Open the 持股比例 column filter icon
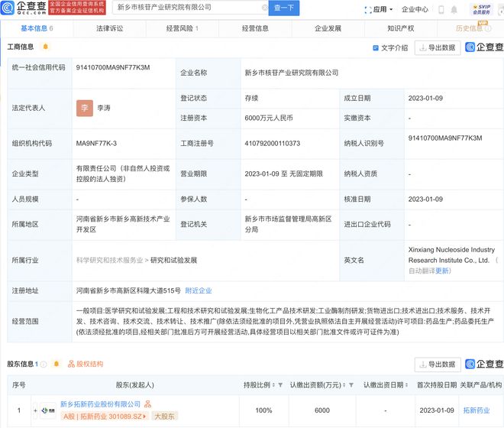Viewport: 504px width, 428px height. tap(280, 385)
